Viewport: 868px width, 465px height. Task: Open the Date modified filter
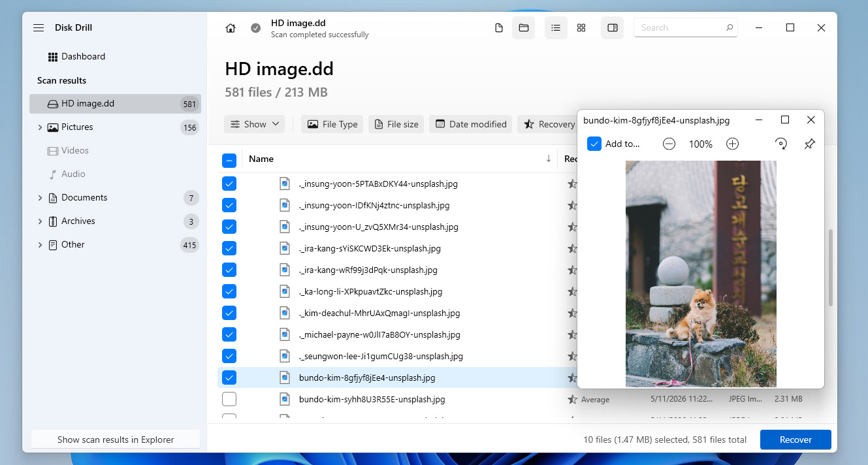471,124
